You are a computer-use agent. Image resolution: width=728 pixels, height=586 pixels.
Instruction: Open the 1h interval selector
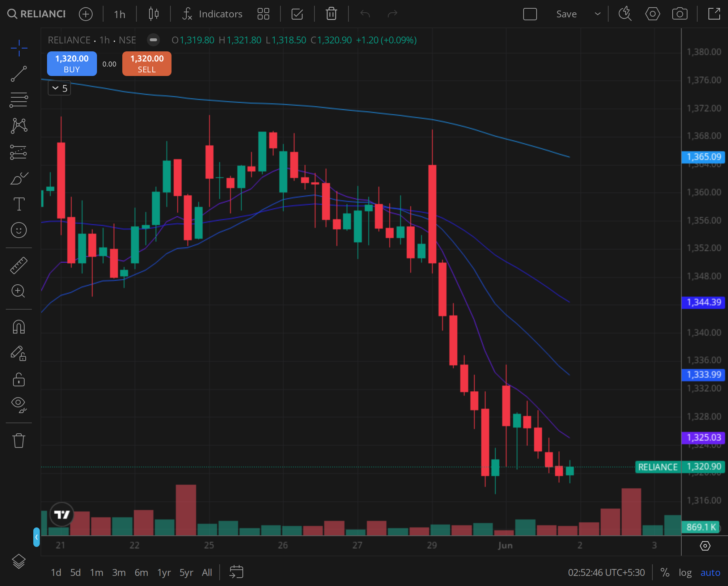pos(119,14)
